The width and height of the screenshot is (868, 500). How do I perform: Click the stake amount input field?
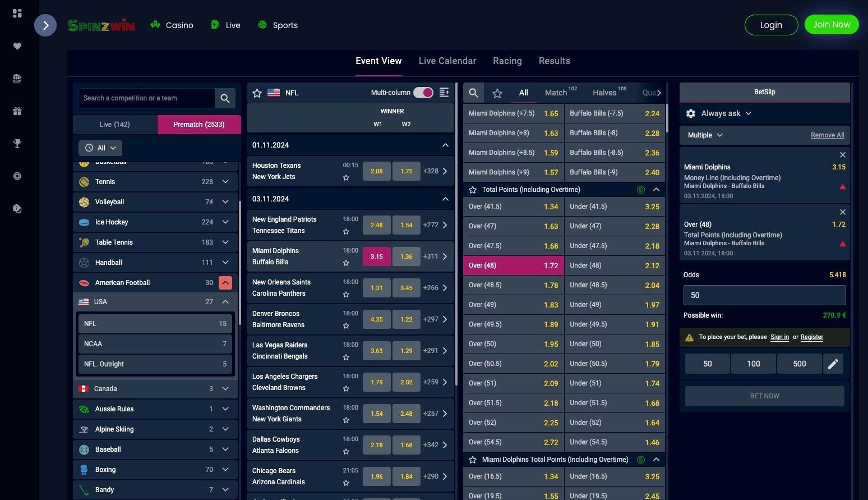pos(764,295)
